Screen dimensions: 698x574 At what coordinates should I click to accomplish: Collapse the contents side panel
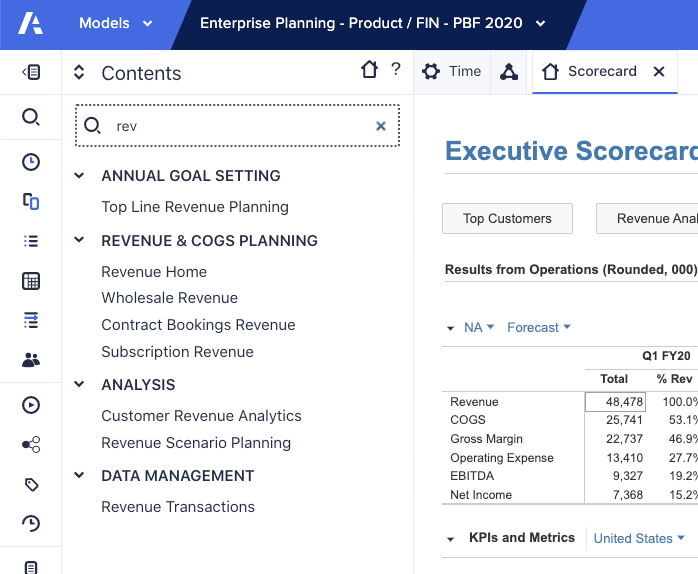coord(31,72)
